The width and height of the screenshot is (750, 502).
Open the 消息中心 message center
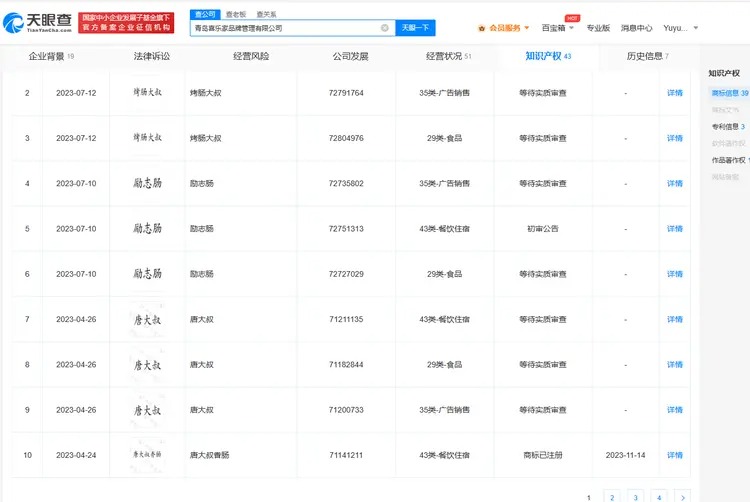(636, 28)
